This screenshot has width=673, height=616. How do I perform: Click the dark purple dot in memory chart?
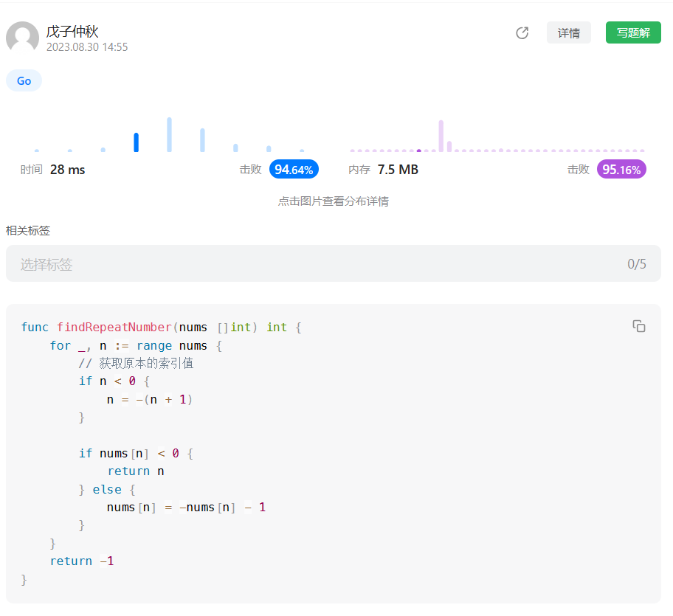[x=419, y=150]
